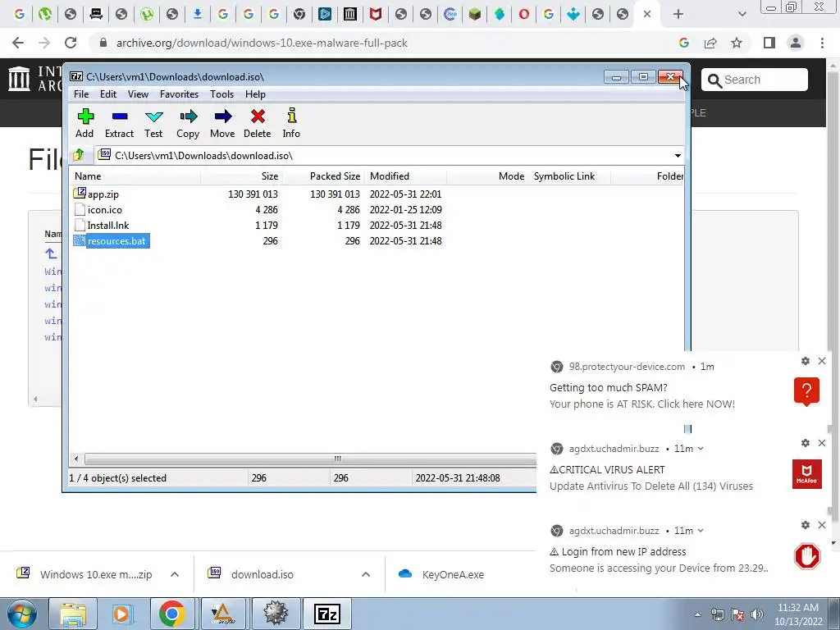Bookmark this page with the star icon
The height and width of the screenshot is (630, 840).
[x=737, y=43]
